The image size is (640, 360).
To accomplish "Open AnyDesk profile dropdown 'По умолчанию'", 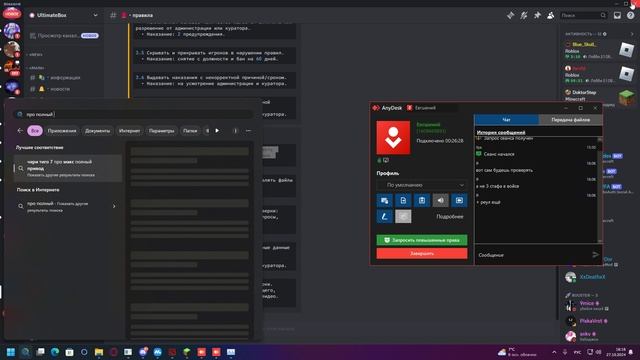I will (x=422, y=185).
